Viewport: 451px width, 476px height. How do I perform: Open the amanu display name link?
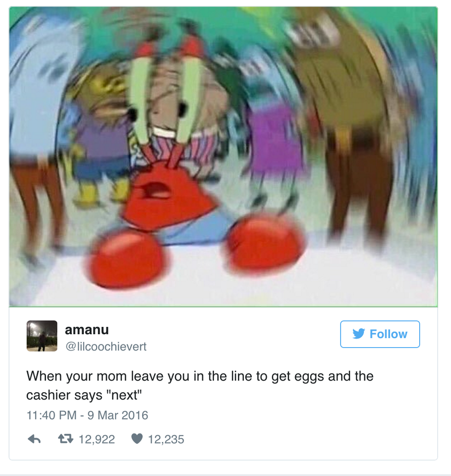87,330
